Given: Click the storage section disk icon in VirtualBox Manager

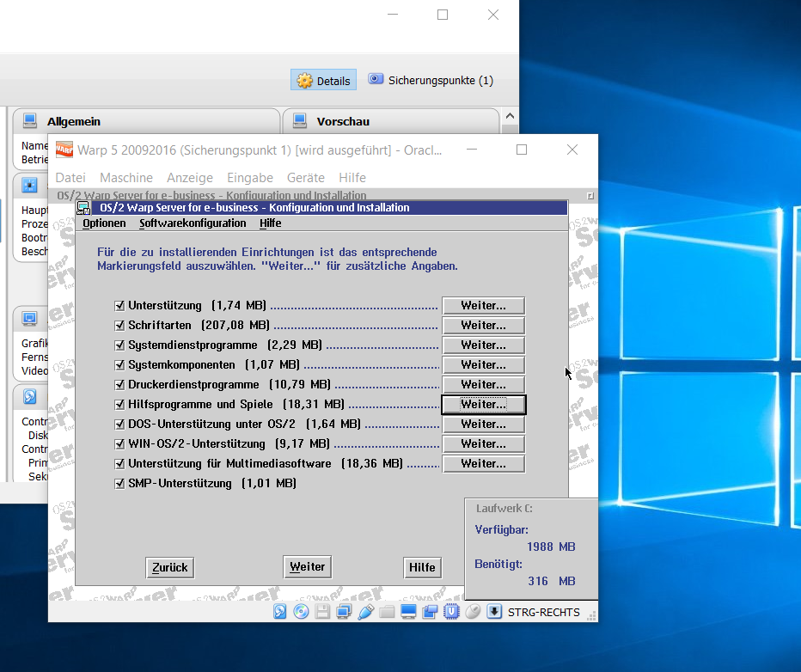Looking at the screenshot, I should click(x=29, y=397).
